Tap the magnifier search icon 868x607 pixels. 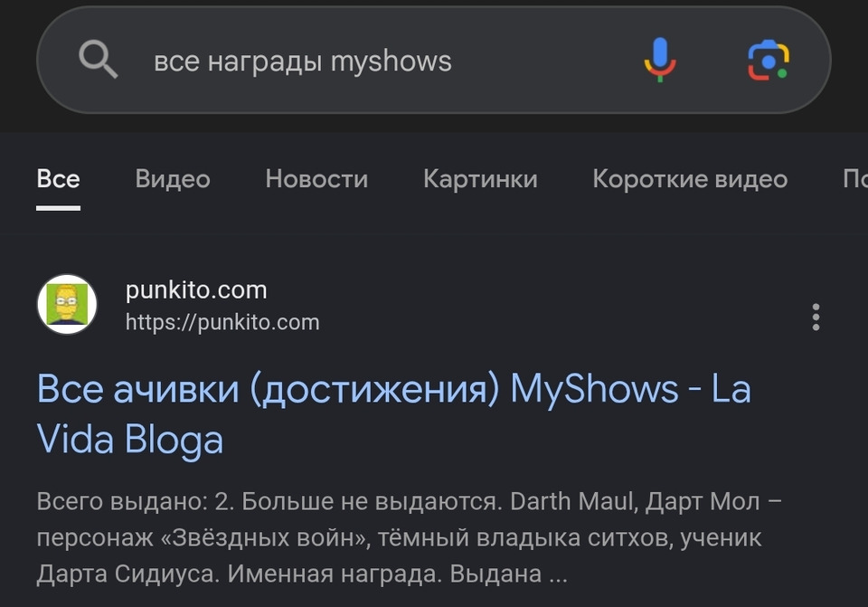point(98,60)
